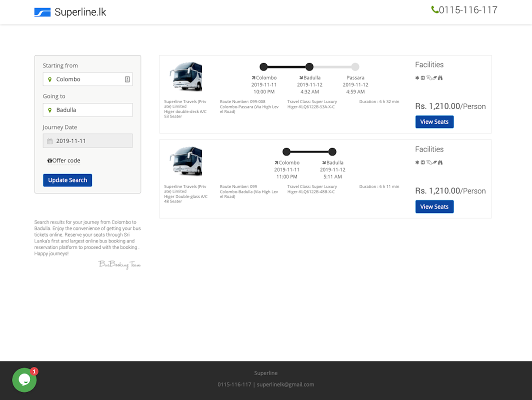This screenshot has height=400, width=532.
Task: Focus the Going to Badulla field
Action: 87,110
